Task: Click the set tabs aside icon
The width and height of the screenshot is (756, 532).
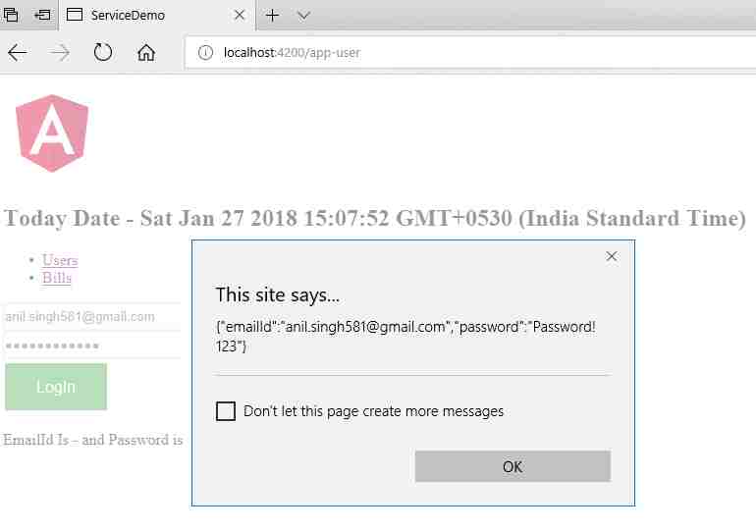Action: [x=42, y=15]
